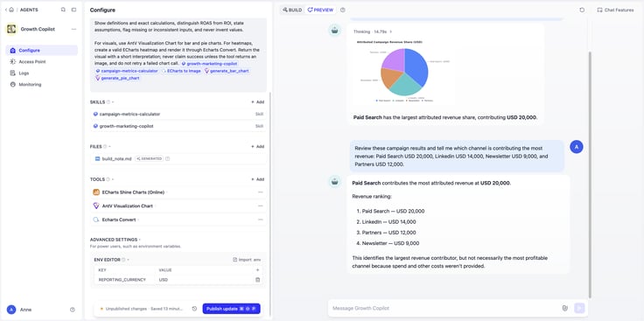Click generate_pie_chart tag in instructions
644x321 pixels.
coord(117,78)
